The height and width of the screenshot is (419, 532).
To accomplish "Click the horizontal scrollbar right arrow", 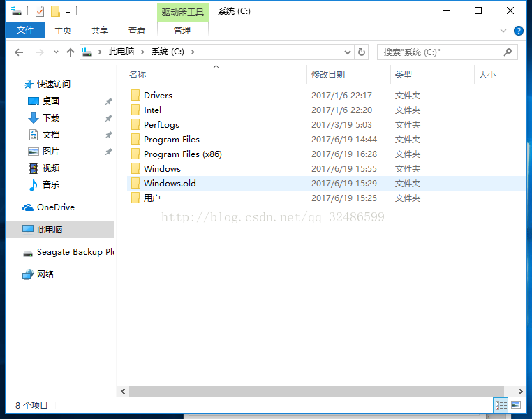I will tap(520, 392).
